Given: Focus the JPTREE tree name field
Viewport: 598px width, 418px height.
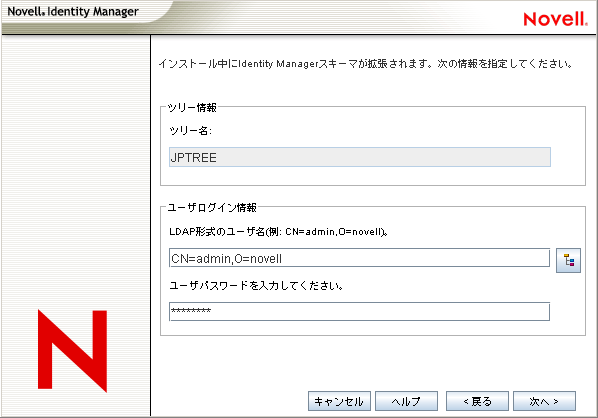Looking at the screenshot, I should [360, 157].
